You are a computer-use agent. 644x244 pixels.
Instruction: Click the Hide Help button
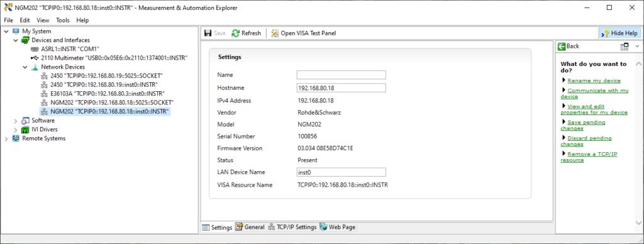pos(619,33)
